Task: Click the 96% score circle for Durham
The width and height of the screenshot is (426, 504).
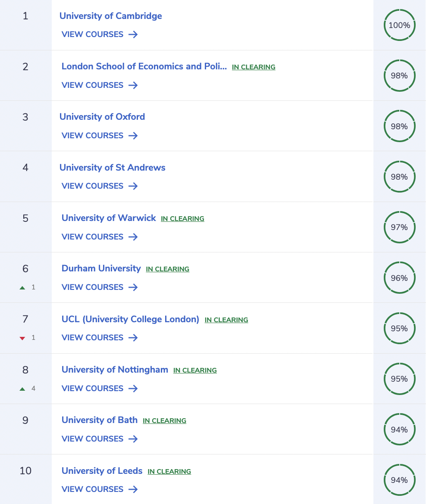Action: (400, 278)
